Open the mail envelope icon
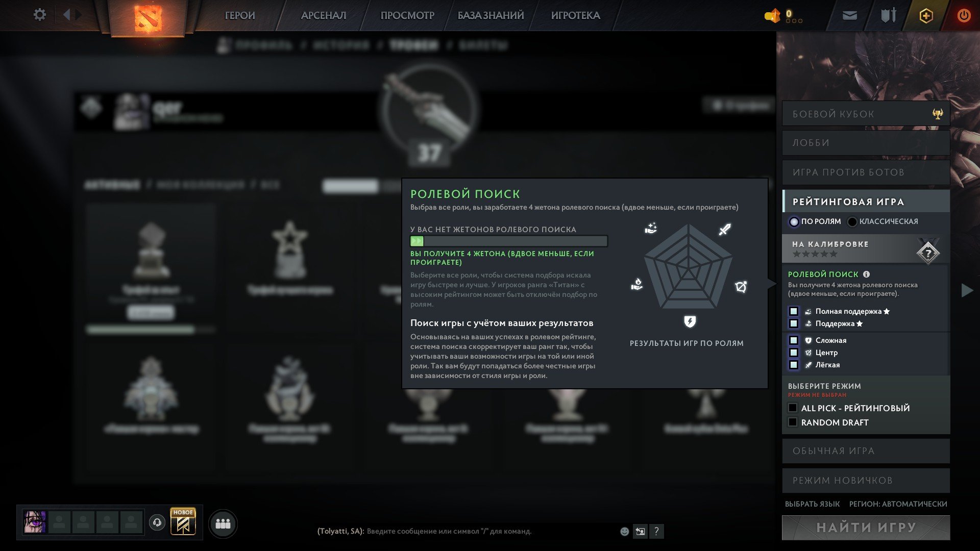This screenshot has height=551, width=980. point(849,16)
